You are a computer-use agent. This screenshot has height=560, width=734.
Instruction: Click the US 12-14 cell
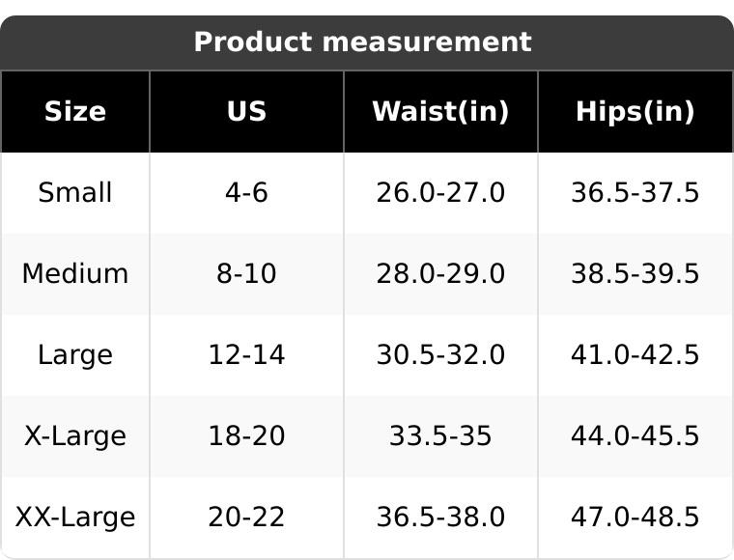(x=246, y=355)
